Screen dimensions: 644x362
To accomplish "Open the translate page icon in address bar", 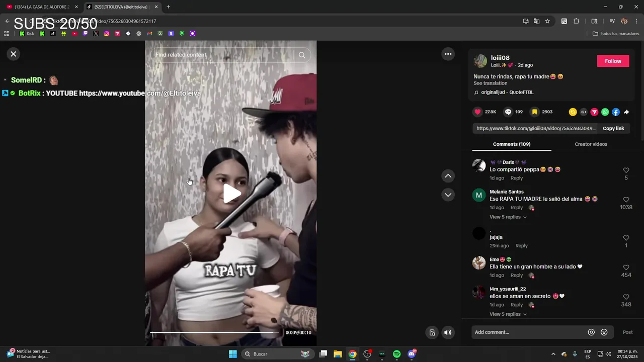I will (536, 21).
